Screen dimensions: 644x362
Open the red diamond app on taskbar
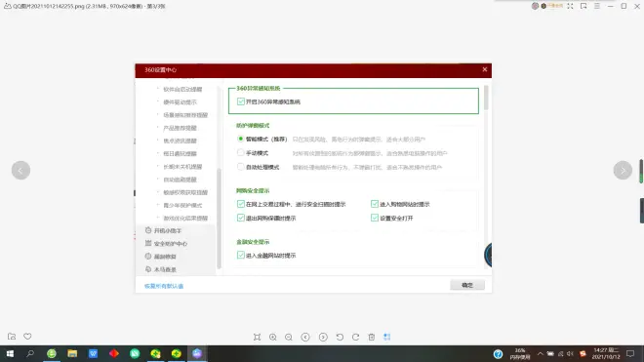114,354
